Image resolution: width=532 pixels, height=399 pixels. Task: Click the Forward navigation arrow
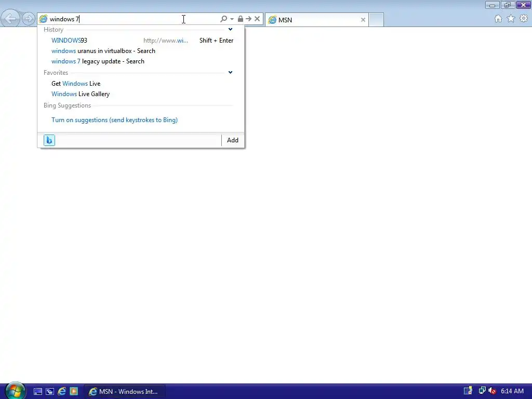point(29,19)
